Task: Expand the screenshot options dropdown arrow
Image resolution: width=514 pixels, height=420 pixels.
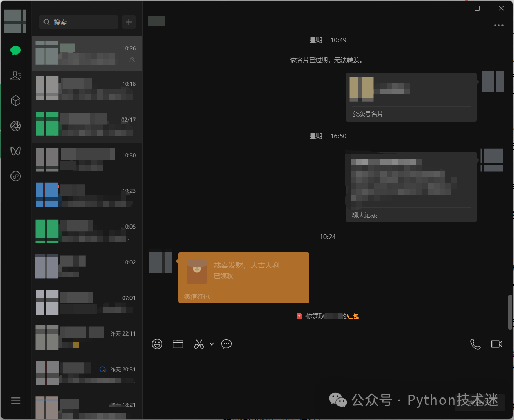Action: point(212,344)
